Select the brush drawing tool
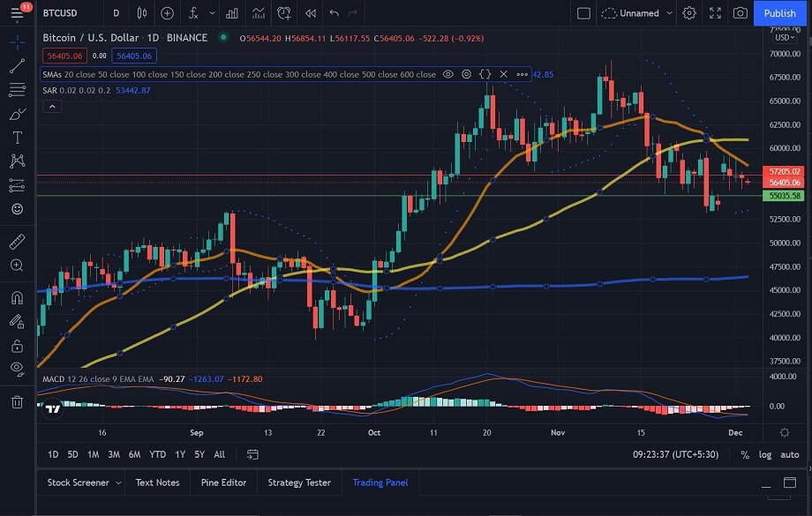812x516 pixels. 17,114
